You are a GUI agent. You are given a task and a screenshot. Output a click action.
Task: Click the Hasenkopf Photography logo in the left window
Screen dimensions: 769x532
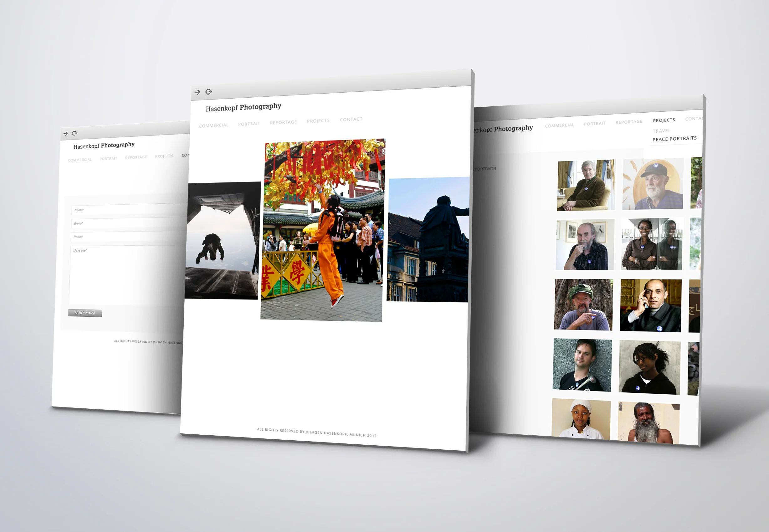tap(104, 146)
